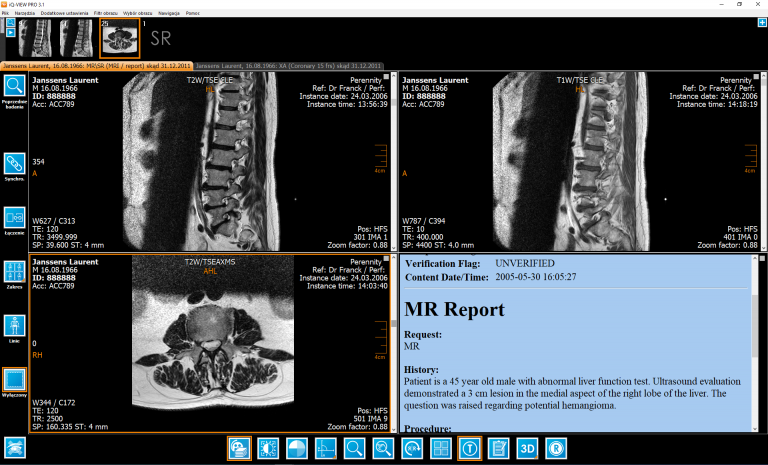This screenshot has width=768, height=465.
Task: Click the Zakres range tool icon
Action: pyautogui.click(x=15, y=271)
